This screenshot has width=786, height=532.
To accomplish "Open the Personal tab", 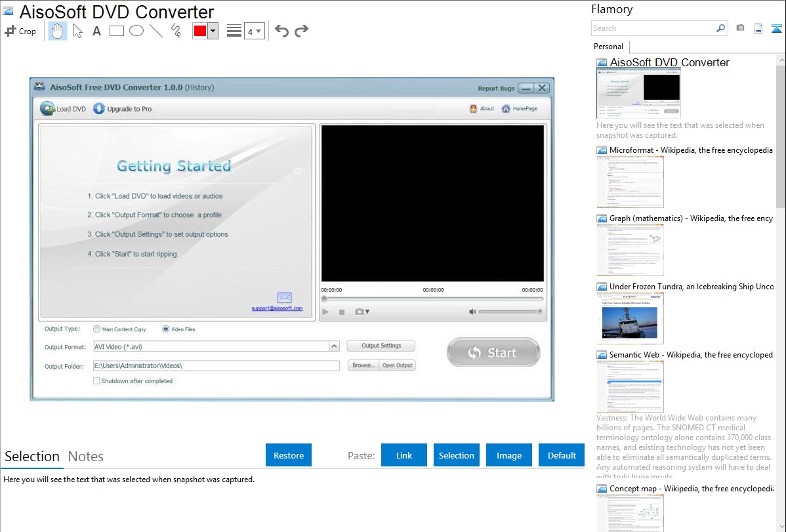I will coord(608,47).
